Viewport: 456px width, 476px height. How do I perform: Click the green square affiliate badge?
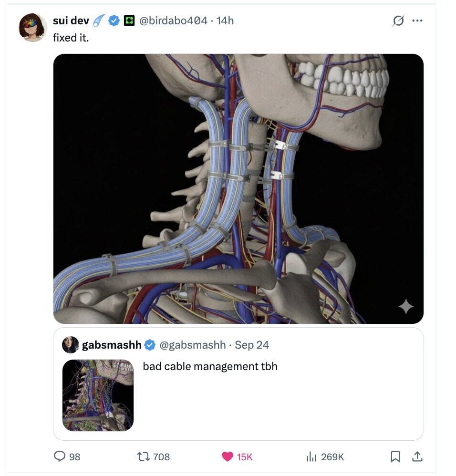pos(128,21)
